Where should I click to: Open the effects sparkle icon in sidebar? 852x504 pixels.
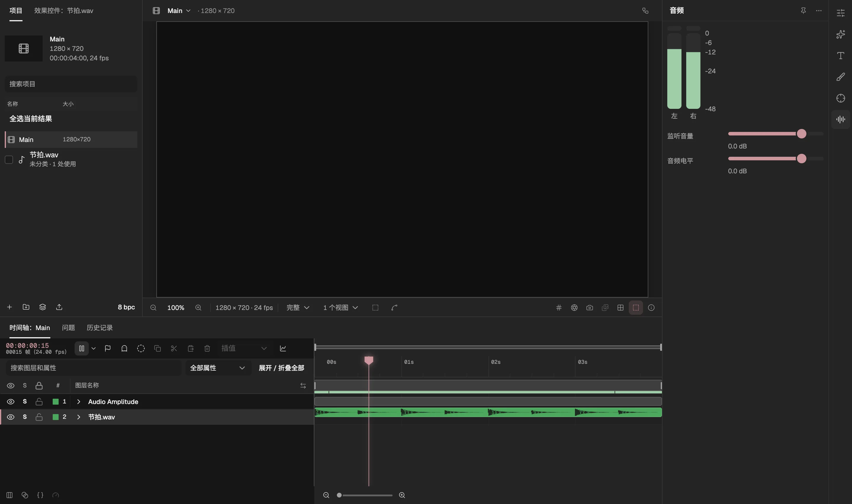click(840, 34)
